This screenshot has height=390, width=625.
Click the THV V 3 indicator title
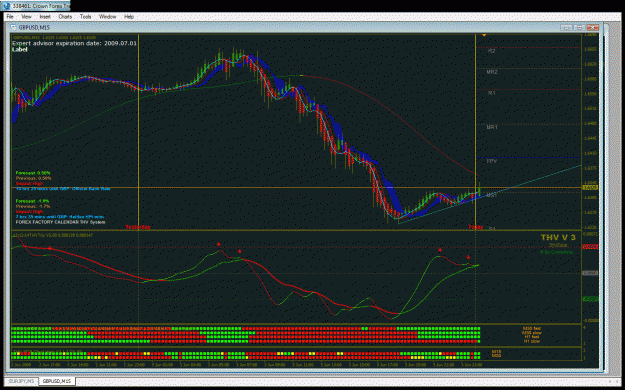pos(558,238)
